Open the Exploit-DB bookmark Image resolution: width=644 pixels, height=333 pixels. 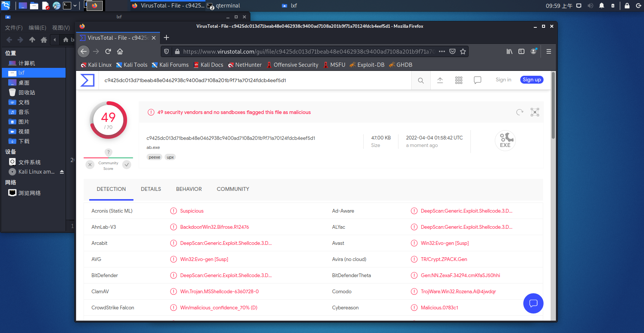coord(367,65)
